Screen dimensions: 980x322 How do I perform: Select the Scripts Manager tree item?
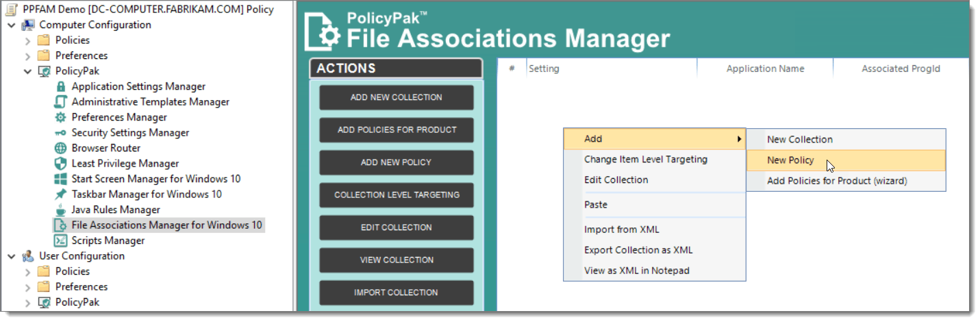108,240
